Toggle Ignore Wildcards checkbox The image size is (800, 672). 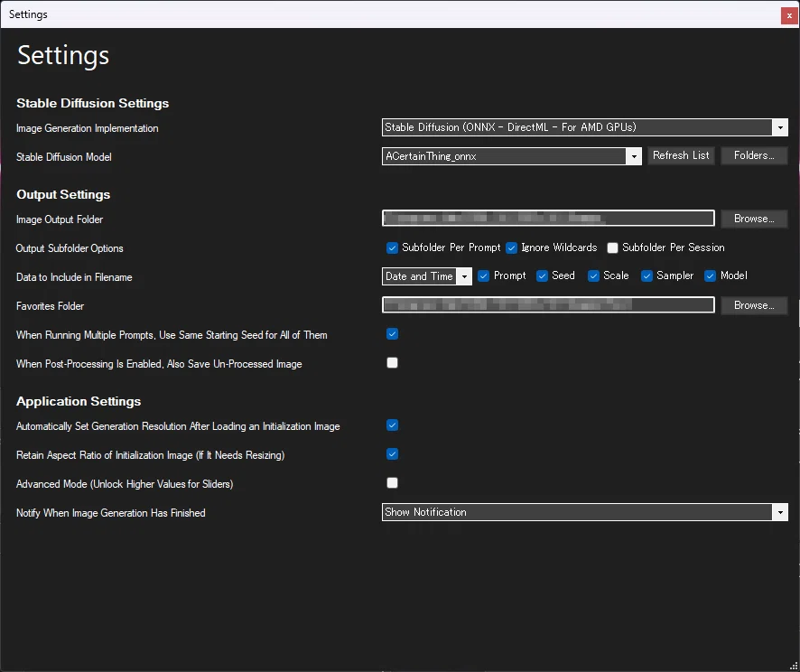[511, 248]
